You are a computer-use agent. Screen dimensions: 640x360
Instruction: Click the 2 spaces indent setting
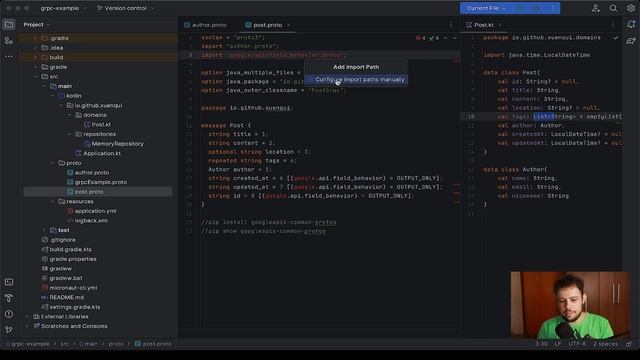click(x=605, y=344)
